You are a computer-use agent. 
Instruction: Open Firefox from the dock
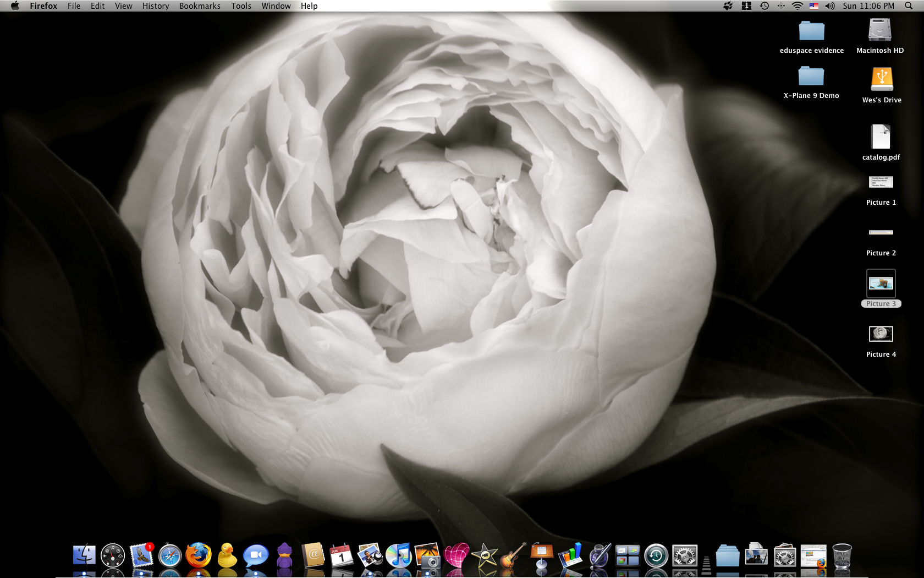pos(199,555)
